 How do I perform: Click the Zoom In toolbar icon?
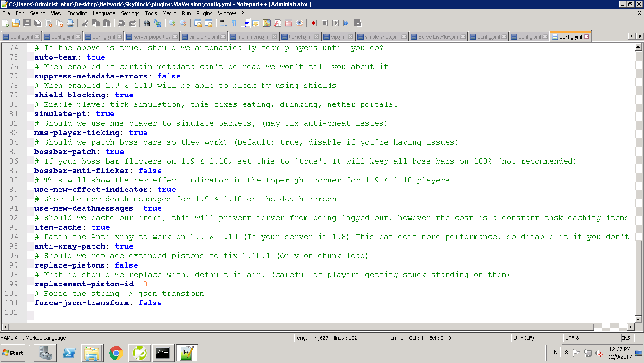click(x=172, y=23)
